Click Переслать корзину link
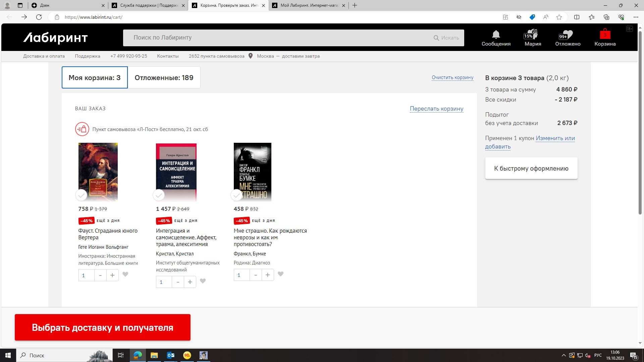Screen dimensions: 644x362 click(436, 109)
